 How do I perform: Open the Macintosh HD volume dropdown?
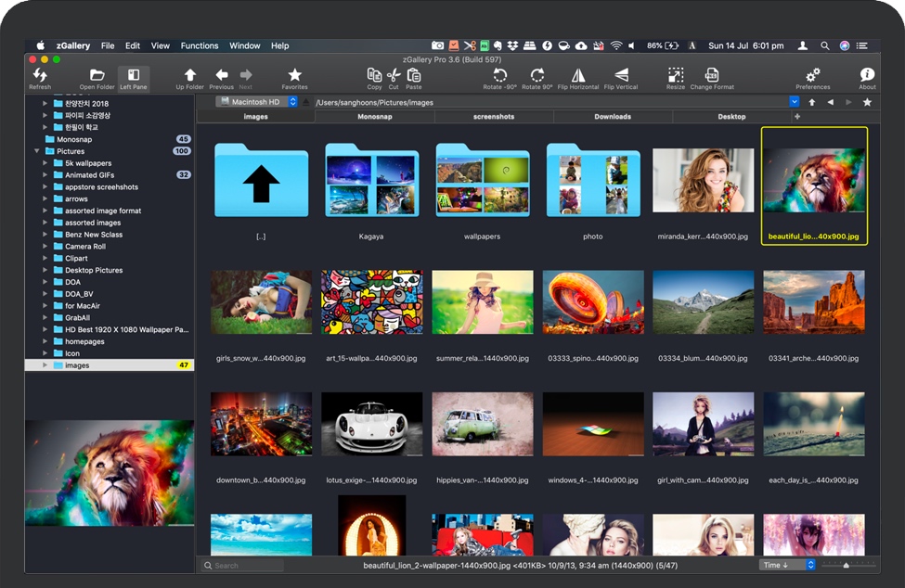tap(257, 102)
